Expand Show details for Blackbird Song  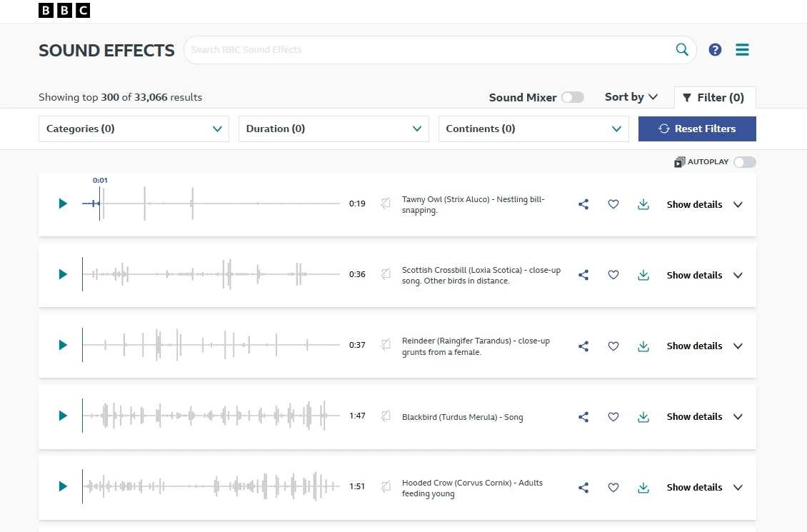pos(705,417)
